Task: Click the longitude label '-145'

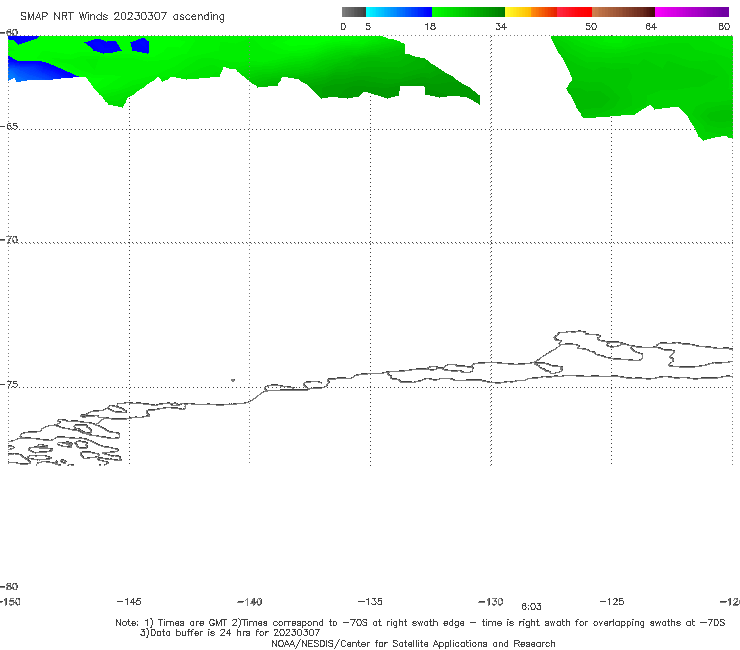Action: click(129, 601)
